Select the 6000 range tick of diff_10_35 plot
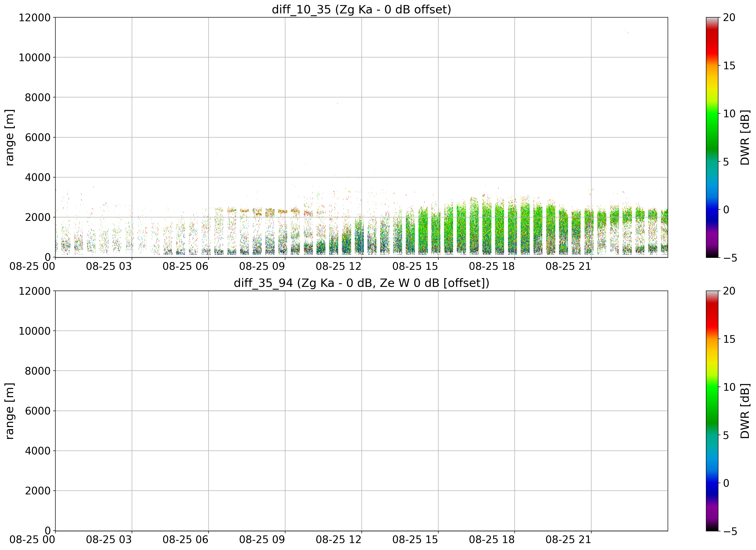 [38, 137]
